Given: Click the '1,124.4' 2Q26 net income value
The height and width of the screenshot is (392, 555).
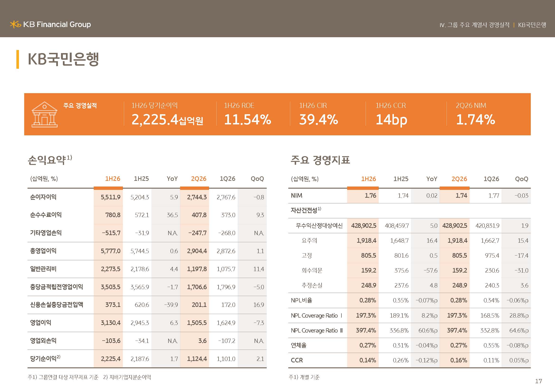Looking at the screenshot, I should [x=197, y=359].
